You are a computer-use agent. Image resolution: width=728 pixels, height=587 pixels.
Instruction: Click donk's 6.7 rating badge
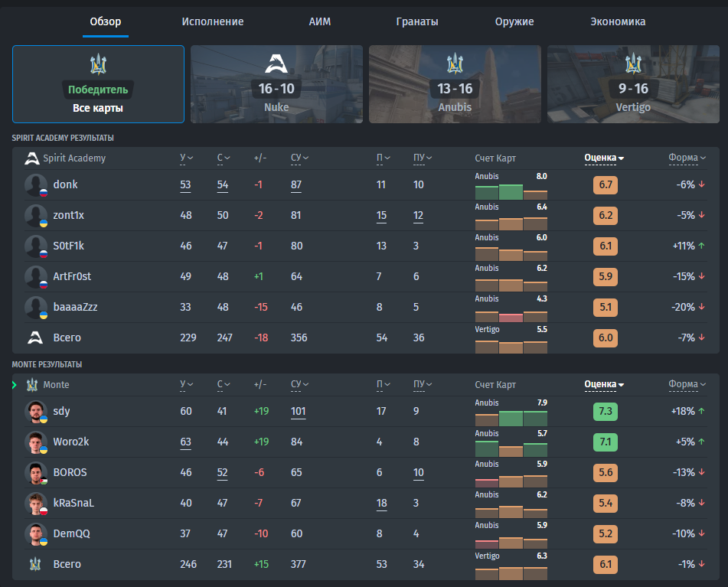click(x=606, y=184)
